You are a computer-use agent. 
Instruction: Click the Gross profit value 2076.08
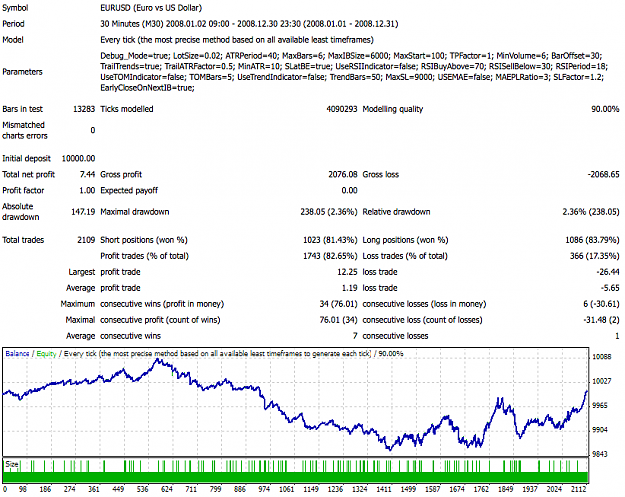pyautogui.click(x=343, y=174)
